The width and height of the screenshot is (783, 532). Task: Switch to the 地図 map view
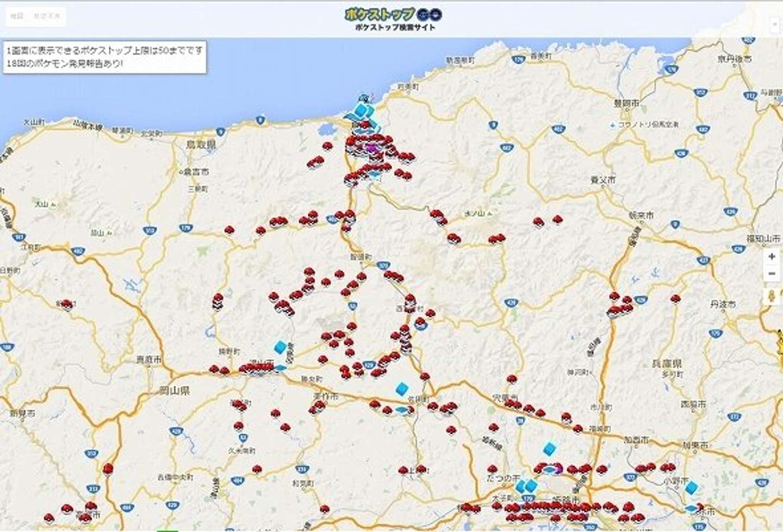point(17,16)
